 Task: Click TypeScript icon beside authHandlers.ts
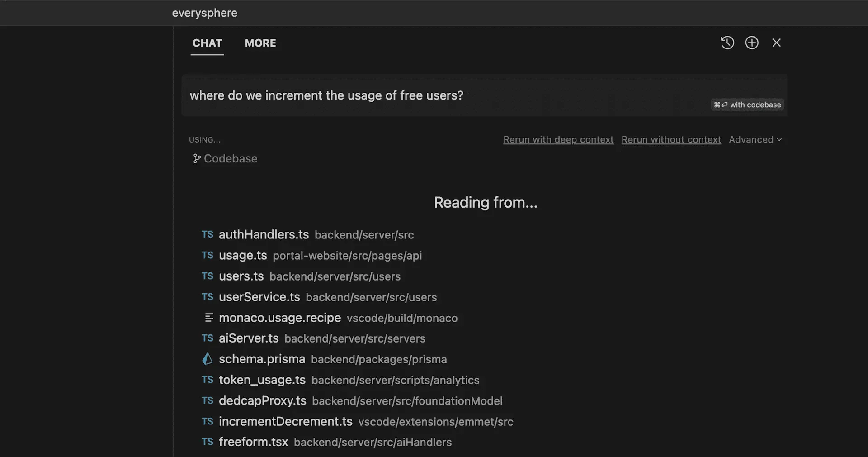click(x=208, y=234)
